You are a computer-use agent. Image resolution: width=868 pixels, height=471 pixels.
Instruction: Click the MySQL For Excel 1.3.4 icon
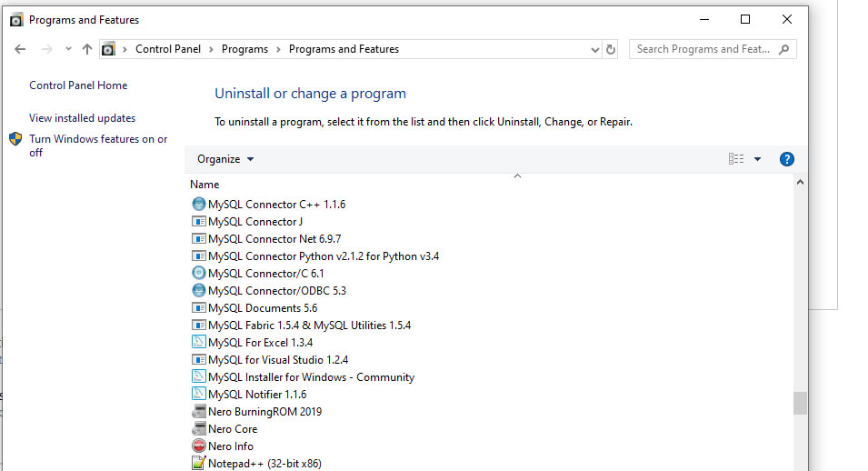pos(199,342)
